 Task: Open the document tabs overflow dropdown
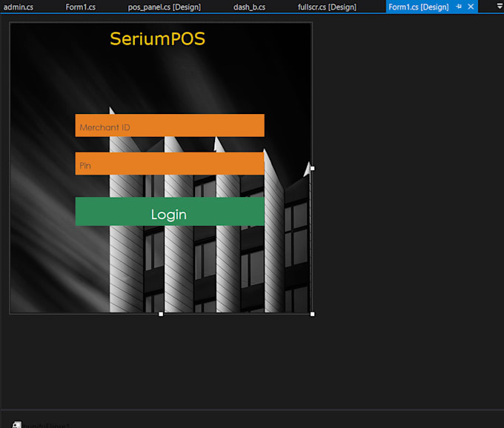pyautogui.click(x=499, y=7)
